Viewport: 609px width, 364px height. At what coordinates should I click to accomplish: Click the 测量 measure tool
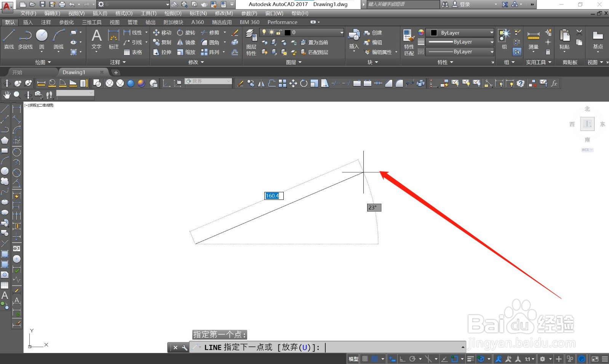[x=533, y=40]
